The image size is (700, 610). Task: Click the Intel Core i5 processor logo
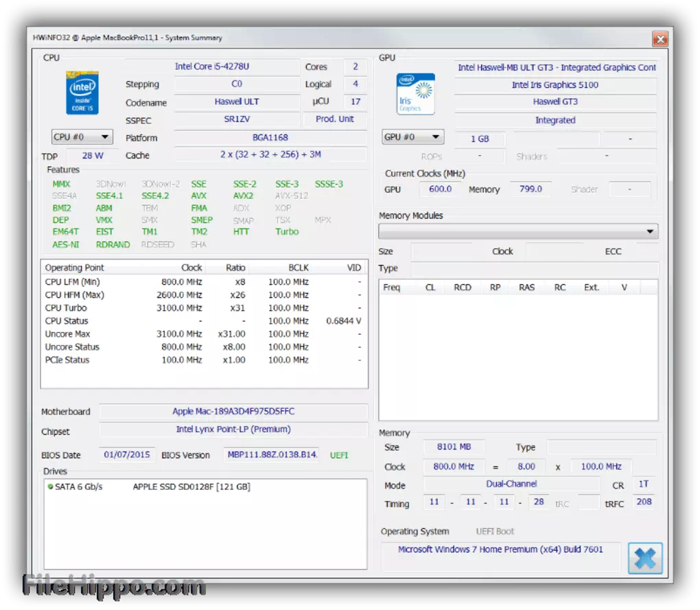click(82, 93)
